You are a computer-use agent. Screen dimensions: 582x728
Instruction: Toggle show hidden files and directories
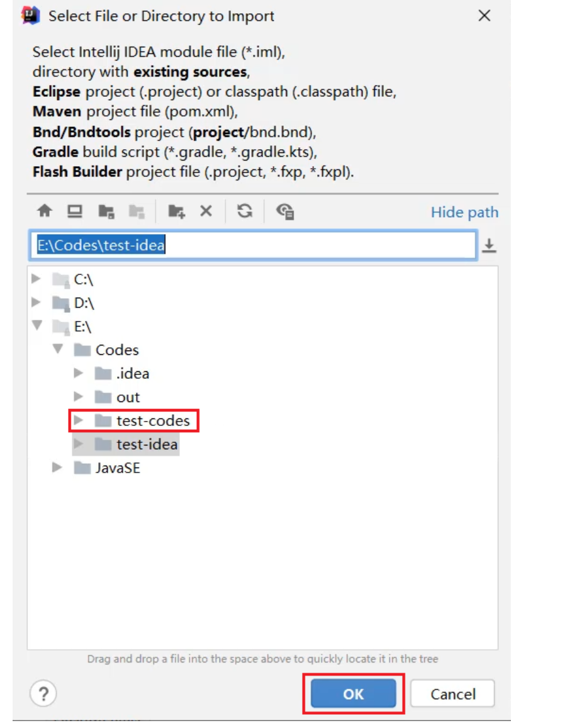coord(285,211)
